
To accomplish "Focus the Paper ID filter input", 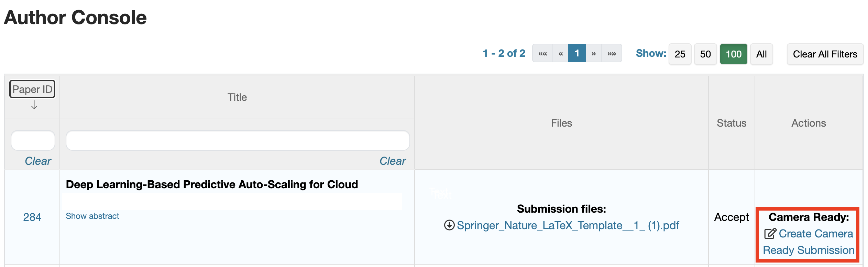I will pyautogui.click(x=33, y=140).
